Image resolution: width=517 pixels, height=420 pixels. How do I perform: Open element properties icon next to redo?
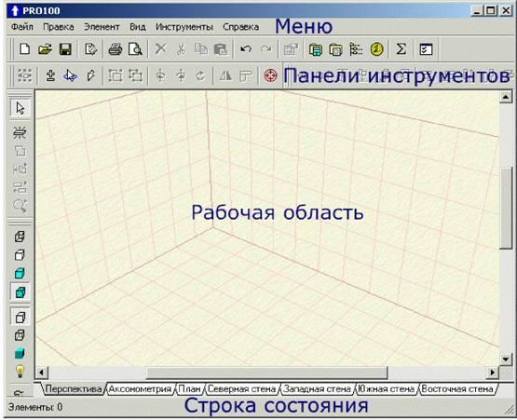291,49
